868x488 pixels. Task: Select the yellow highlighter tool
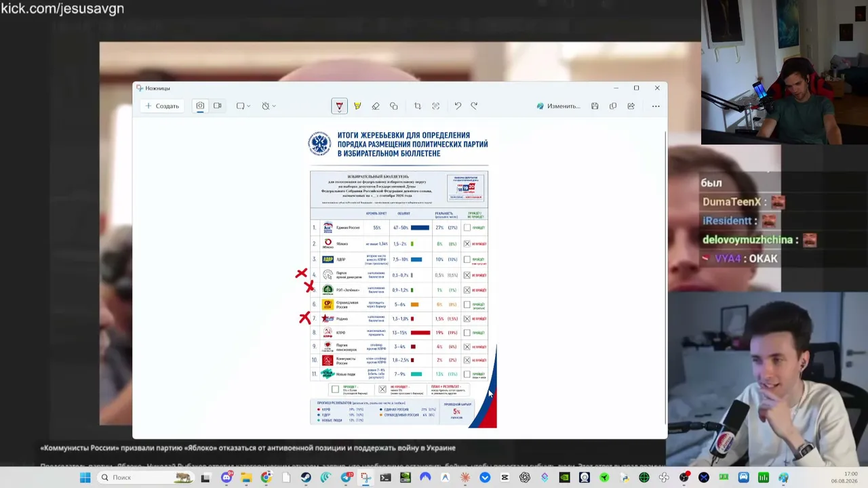tap(357, 106)
